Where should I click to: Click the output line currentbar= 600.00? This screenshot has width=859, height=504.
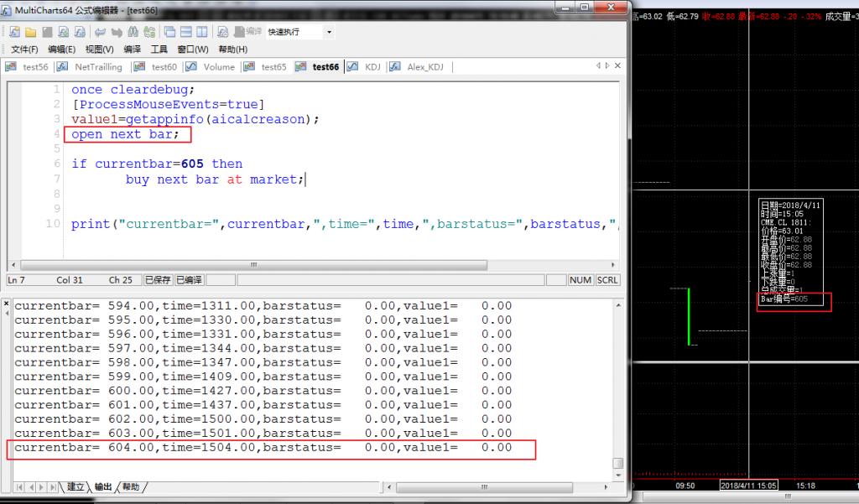(263, 391)
